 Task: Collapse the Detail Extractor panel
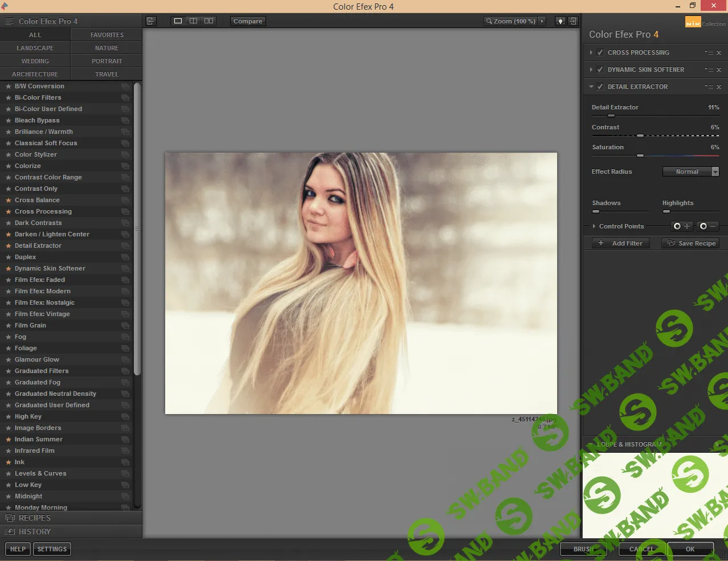591,86
